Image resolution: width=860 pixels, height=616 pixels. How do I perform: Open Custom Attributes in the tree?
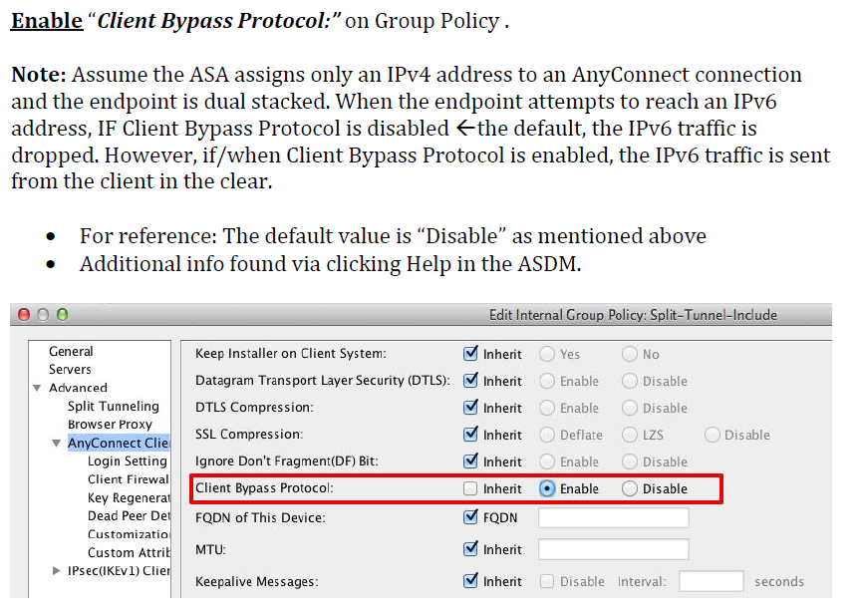pos(129,552)
